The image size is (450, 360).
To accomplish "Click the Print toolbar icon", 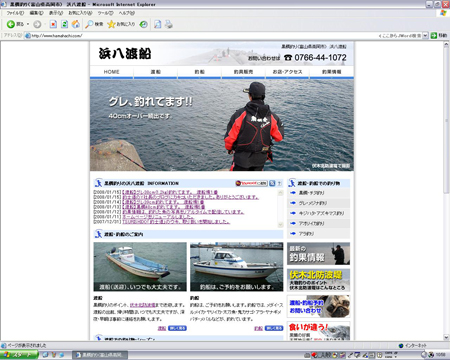I will tap(169, 24).
